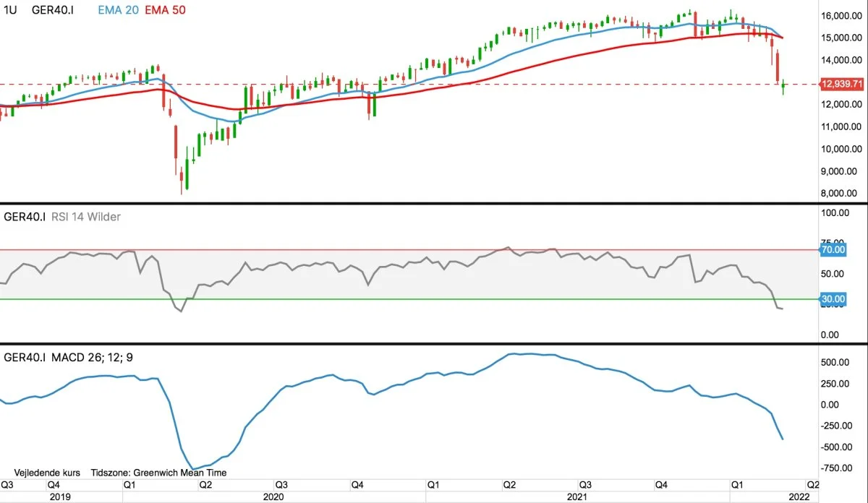
Task: Click the current price tag 12,939.71
Action: (842, 85)
